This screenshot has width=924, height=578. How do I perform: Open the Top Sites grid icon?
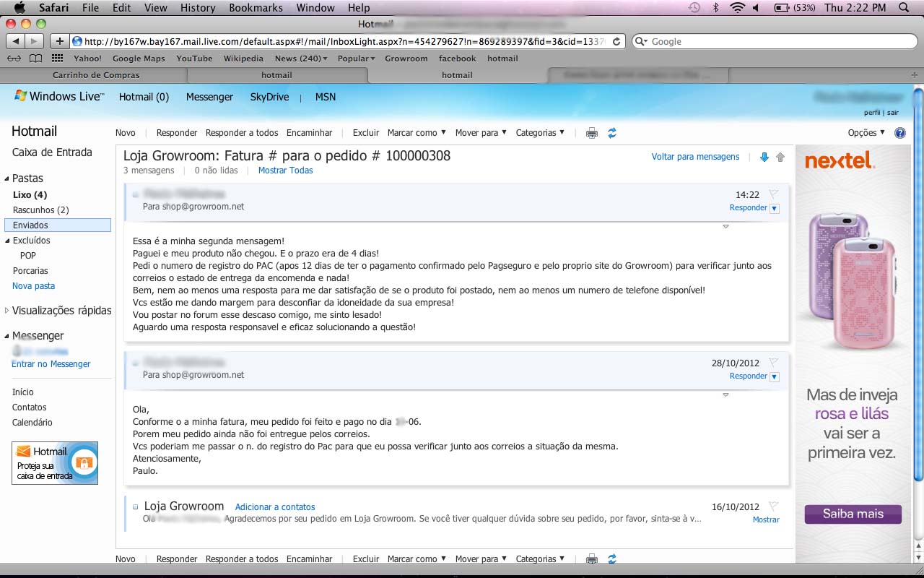coord(57,59)
